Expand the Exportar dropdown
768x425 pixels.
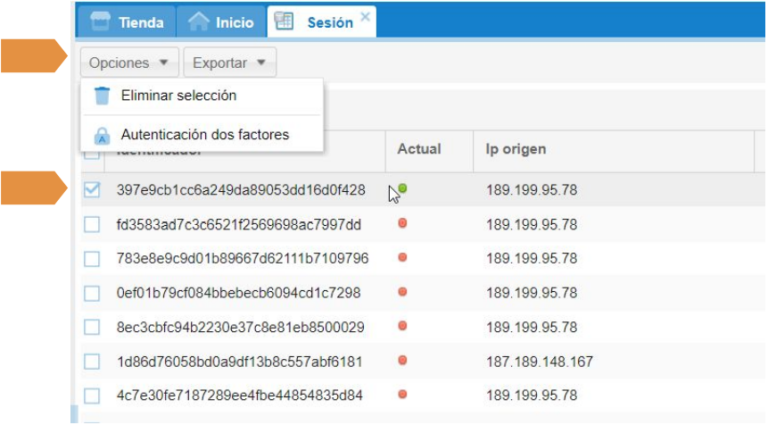[x=229, y=63]
